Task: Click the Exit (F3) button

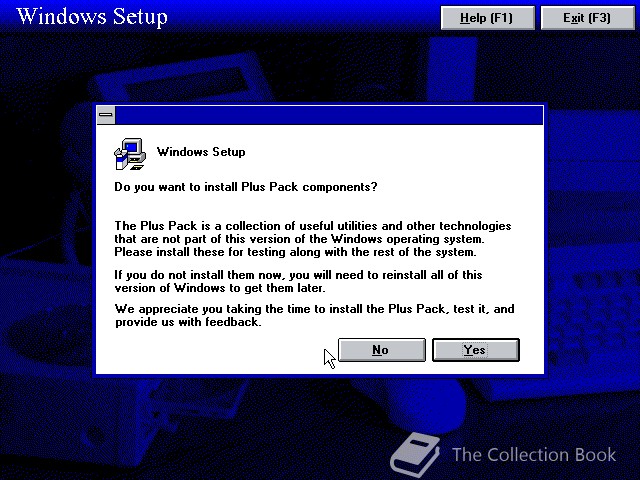Action: coord(587,18)
